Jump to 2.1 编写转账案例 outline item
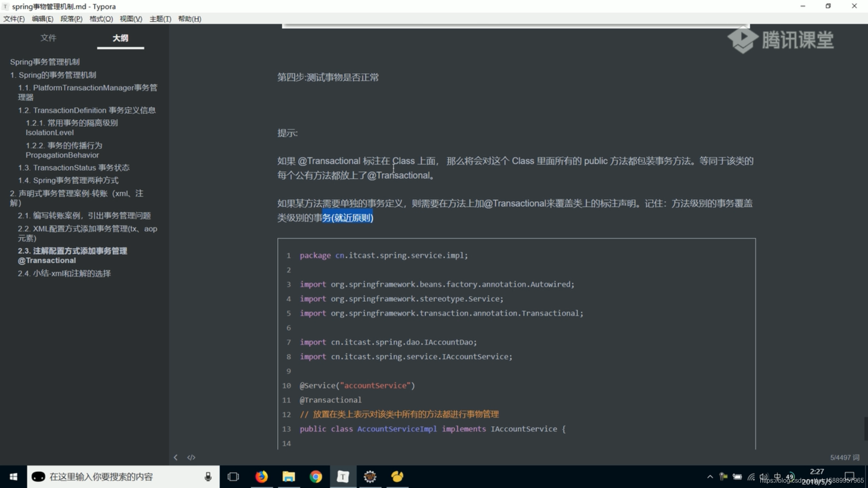The image size is (868, 488). (x=84, y=215)
